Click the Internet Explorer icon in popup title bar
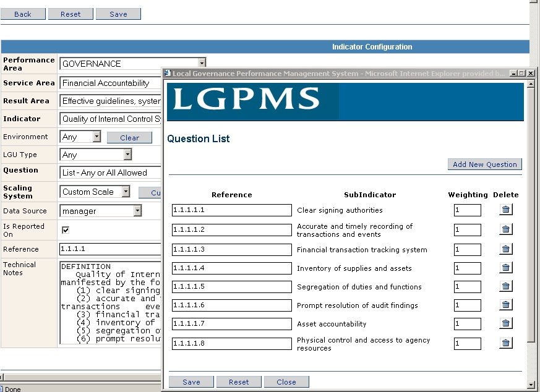This screenshot has width=540, height=392. click(168, 74)
